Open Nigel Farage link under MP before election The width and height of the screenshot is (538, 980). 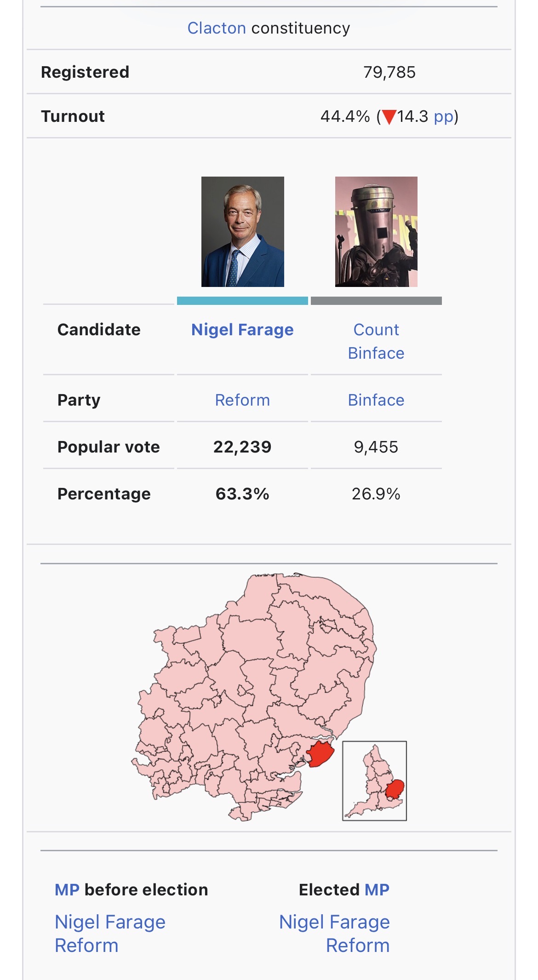pos(110,922)
